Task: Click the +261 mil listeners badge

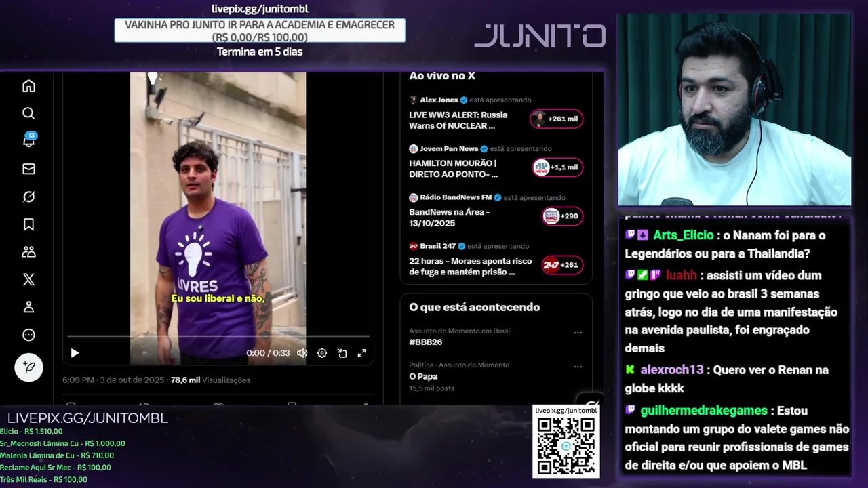Action: [x=556, y=119]
